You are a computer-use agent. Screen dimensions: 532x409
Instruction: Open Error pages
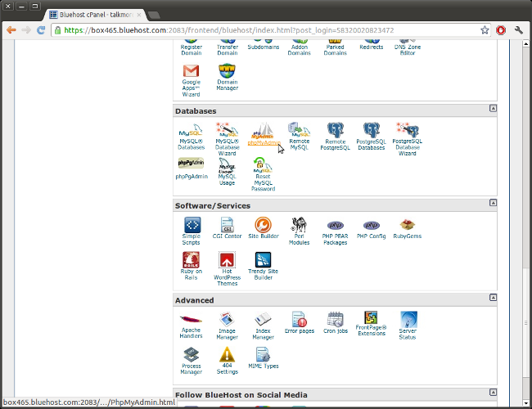pyautogui.click(x=300, y=322)
